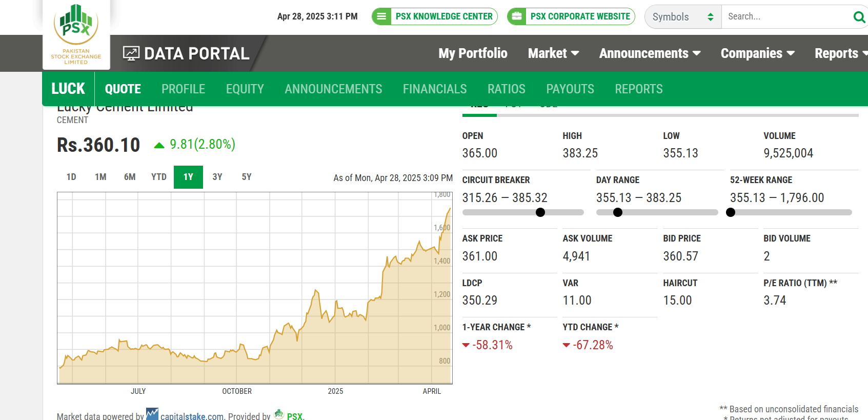Click the LDCP value 350.29
Viewport: 868px width, 420px height.
tap(480, 301)
